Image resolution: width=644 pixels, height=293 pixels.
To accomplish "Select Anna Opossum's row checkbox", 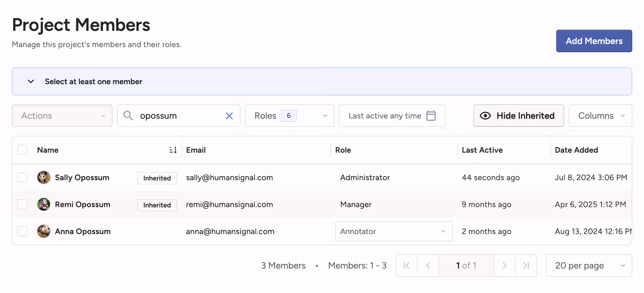I will coord(22,231).
